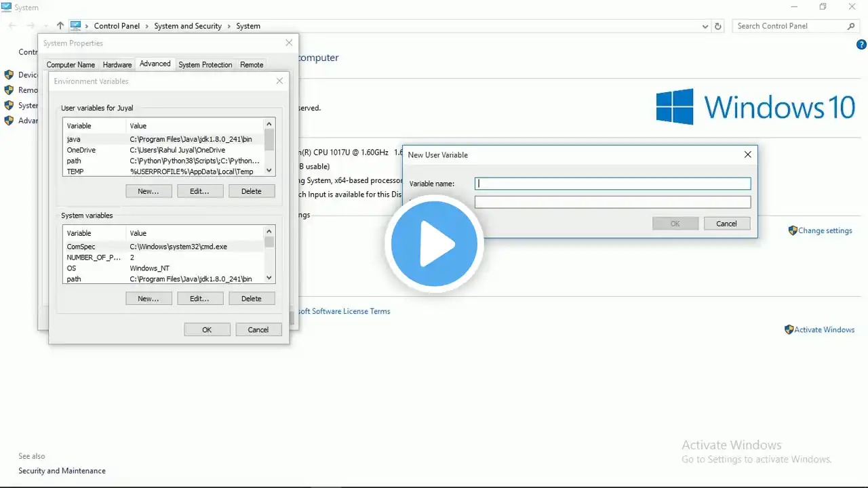Expand the chevron after Control Panel breadcrumb
The height and width of the screenshot is (488, 868).
click(x=147, y=26)
